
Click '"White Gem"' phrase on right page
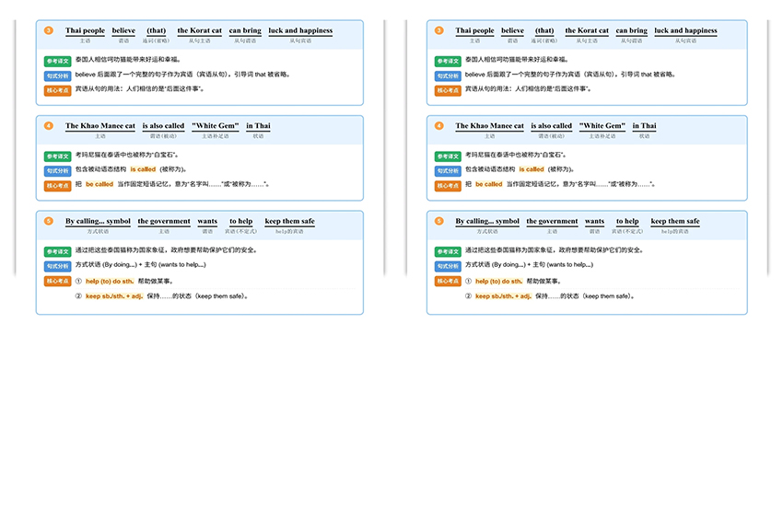click(602, 126)
